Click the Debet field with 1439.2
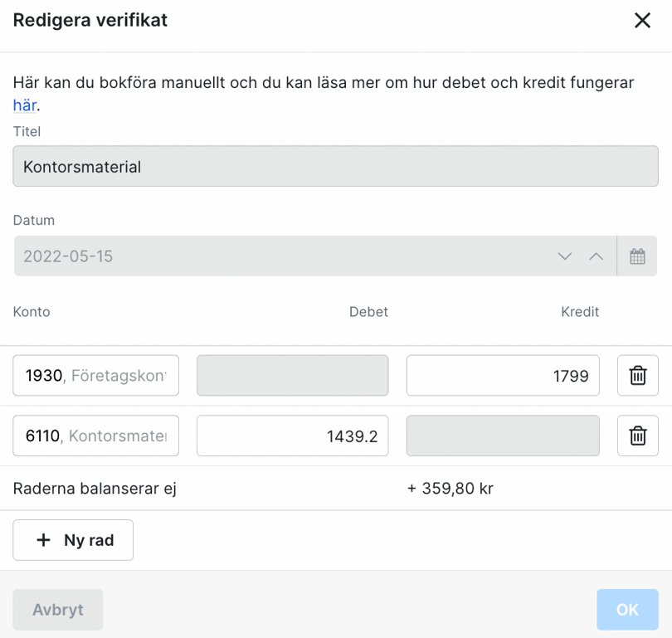Screen dimensions: 672x638 click(x=292, y=436)
